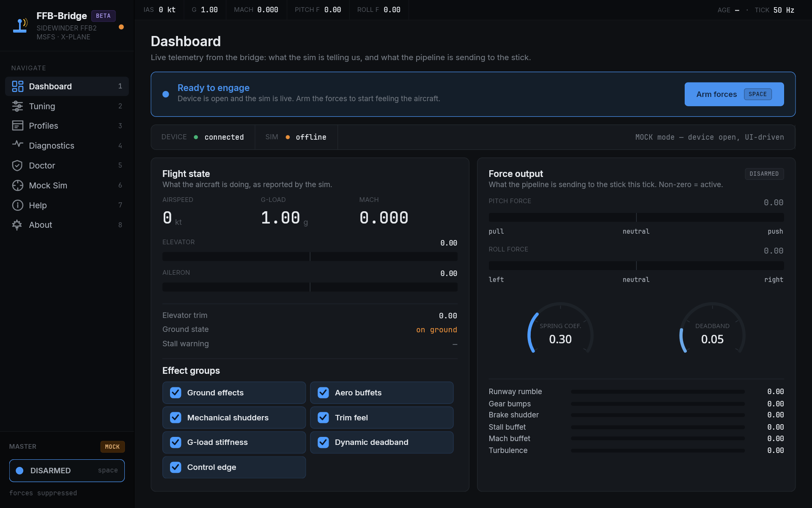812x508 pixels.
Task: Click the FFB-Bridge joystick logo
Action: click(x=20, y=25)
